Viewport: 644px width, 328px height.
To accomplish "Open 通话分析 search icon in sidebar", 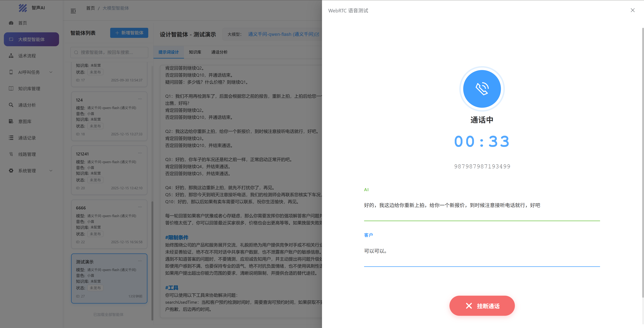I will (11, 105).
